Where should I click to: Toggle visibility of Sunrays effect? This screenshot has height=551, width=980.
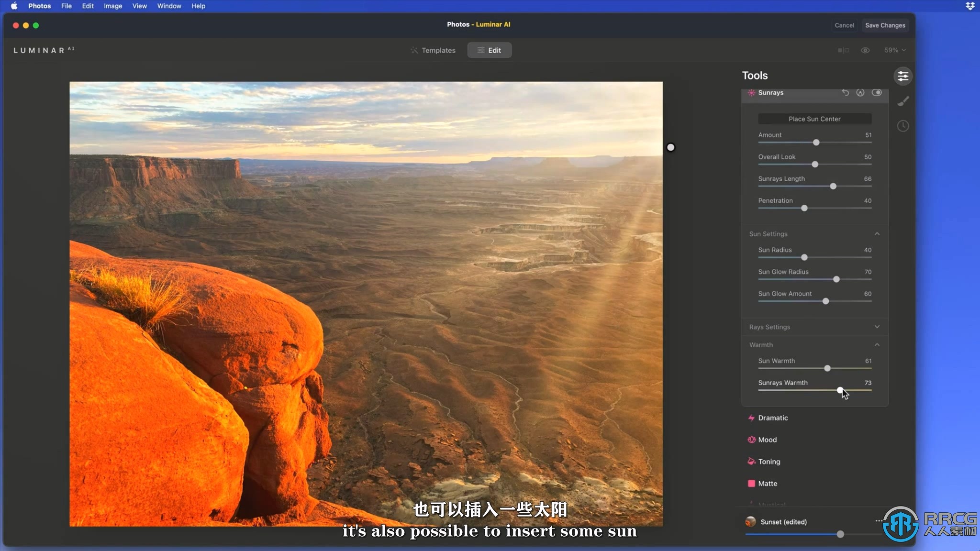(877, 92)
